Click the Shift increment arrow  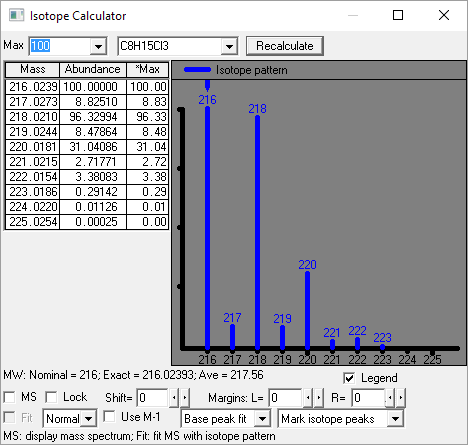[185, 397]
